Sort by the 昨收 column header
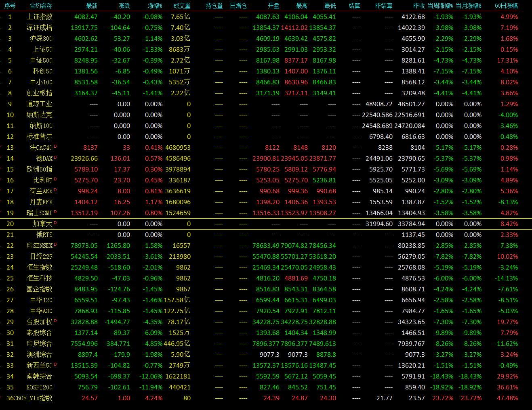This screenshot has height=410, width=532. (x=419, y=6)
